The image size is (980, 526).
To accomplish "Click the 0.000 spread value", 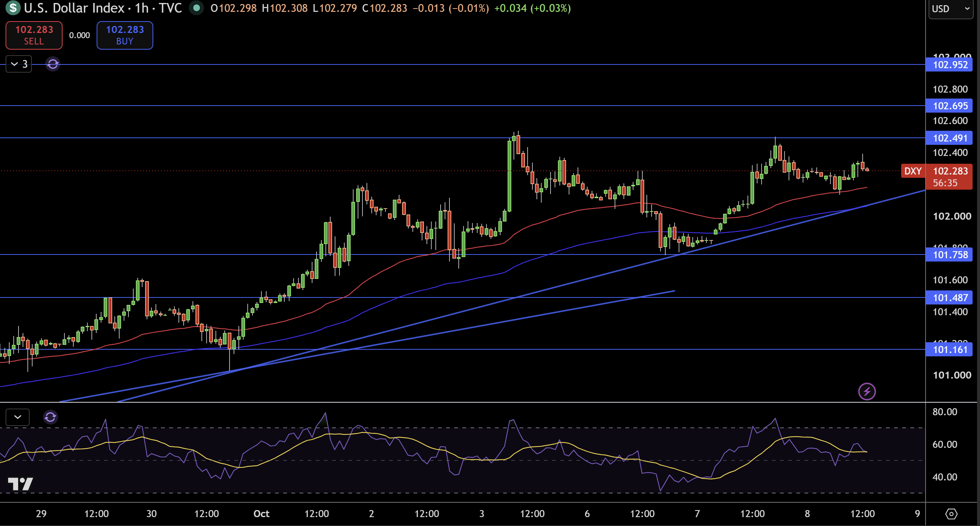I will coord(80,36).
